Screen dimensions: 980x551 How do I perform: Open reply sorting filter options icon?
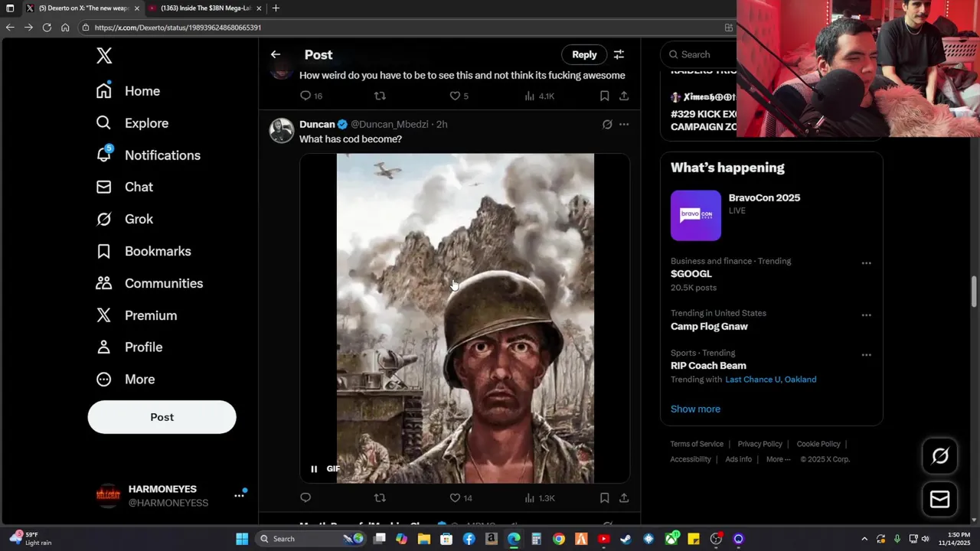619,54
